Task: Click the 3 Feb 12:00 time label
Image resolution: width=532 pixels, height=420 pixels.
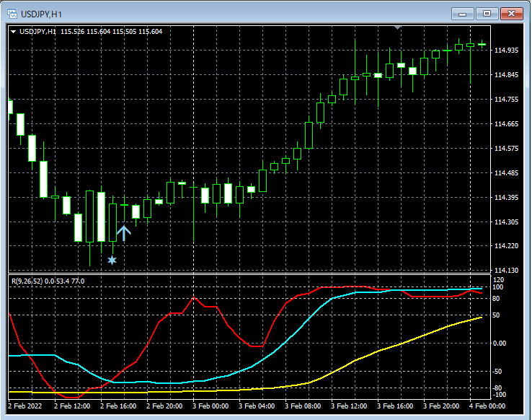Action: point(349,406)
